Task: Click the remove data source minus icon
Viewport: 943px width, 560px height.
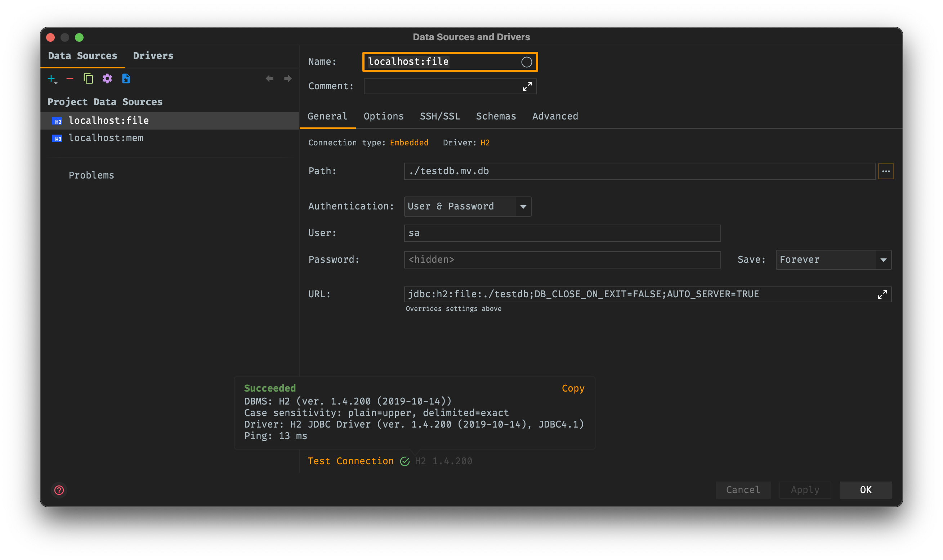Action: point(70,78)
